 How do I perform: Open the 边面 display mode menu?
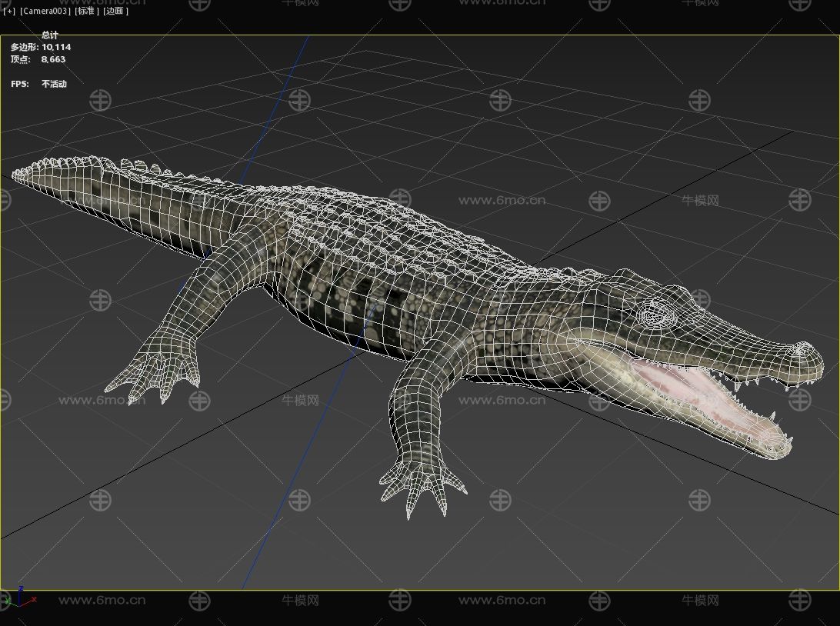click(x=115, y=12)
